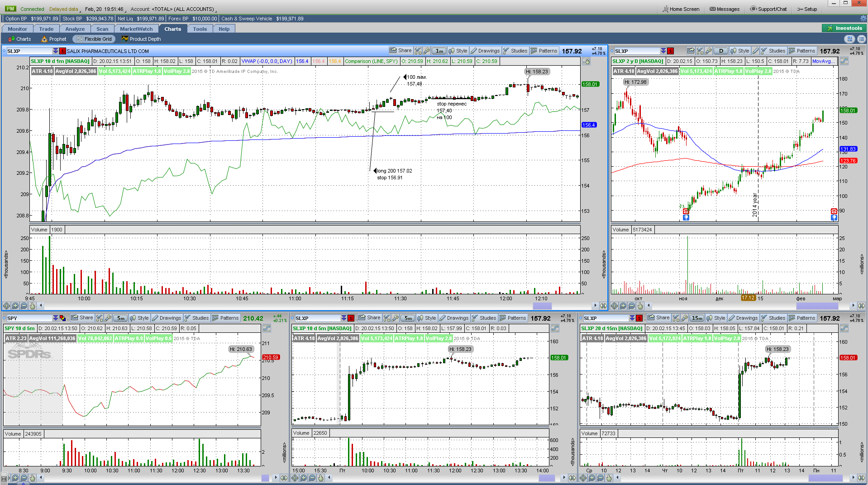
Task: Share the SLXP daily chart
Action: [x=691, y=51]
